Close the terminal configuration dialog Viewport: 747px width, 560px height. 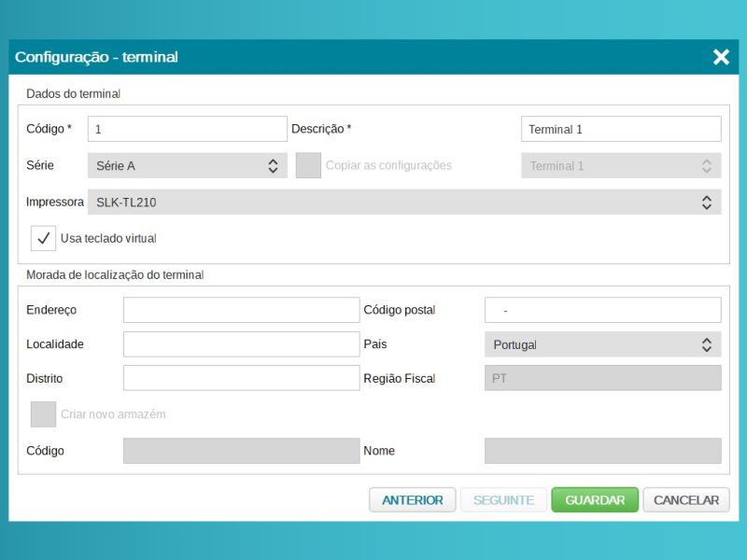(x=721, y=57)
